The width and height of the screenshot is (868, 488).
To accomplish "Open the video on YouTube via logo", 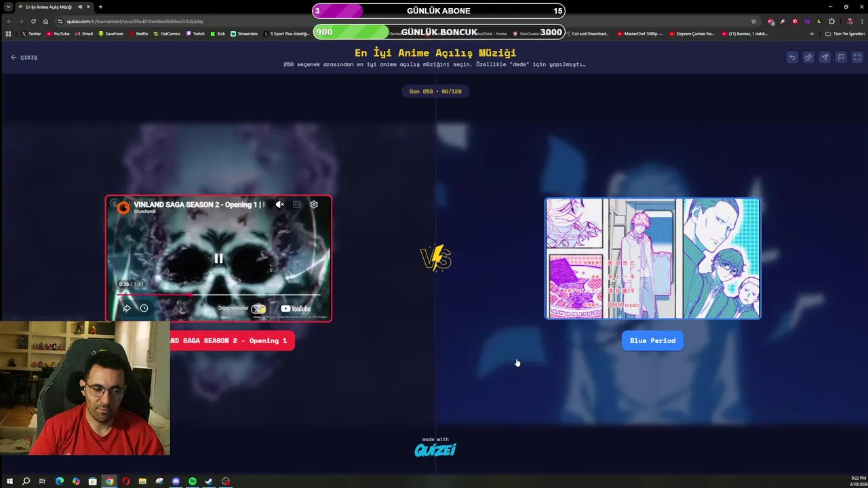I will (296, 308).
